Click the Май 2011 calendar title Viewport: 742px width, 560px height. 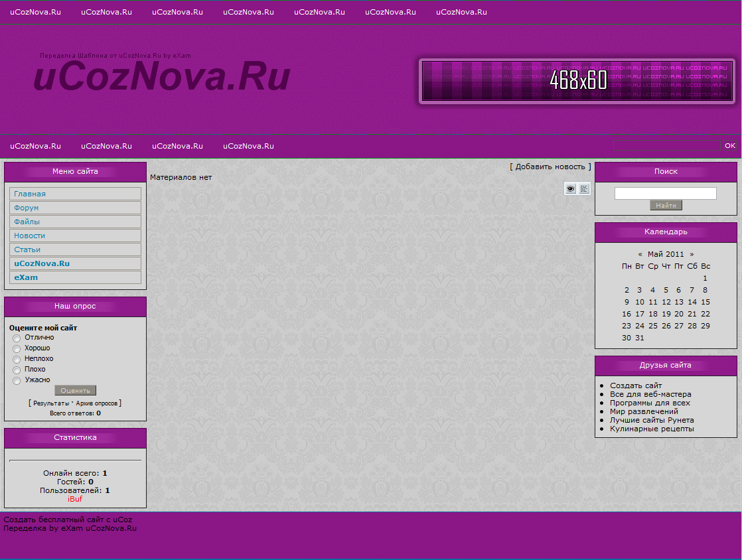tap(666, 255)
